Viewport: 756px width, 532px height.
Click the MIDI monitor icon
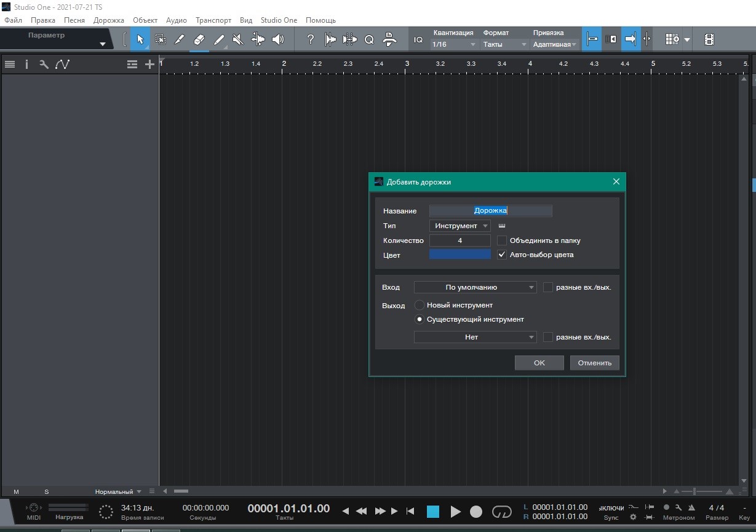coord(34,507)
